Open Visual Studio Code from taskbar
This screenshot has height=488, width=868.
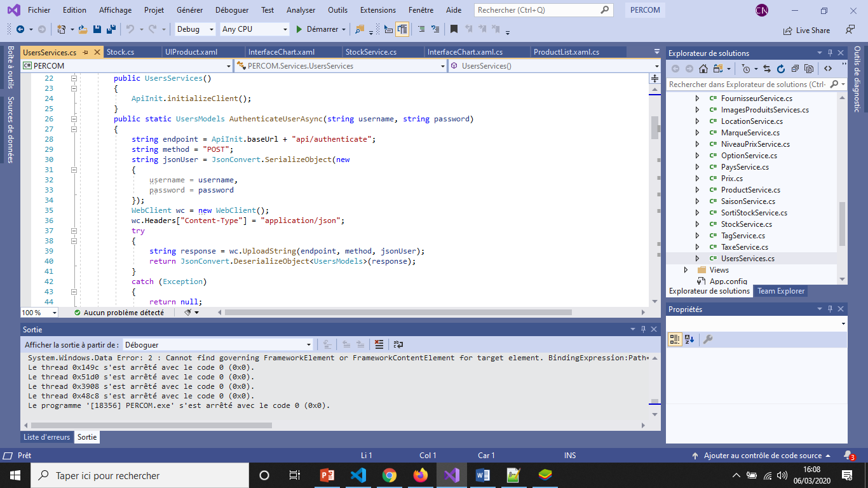(358, 475)
